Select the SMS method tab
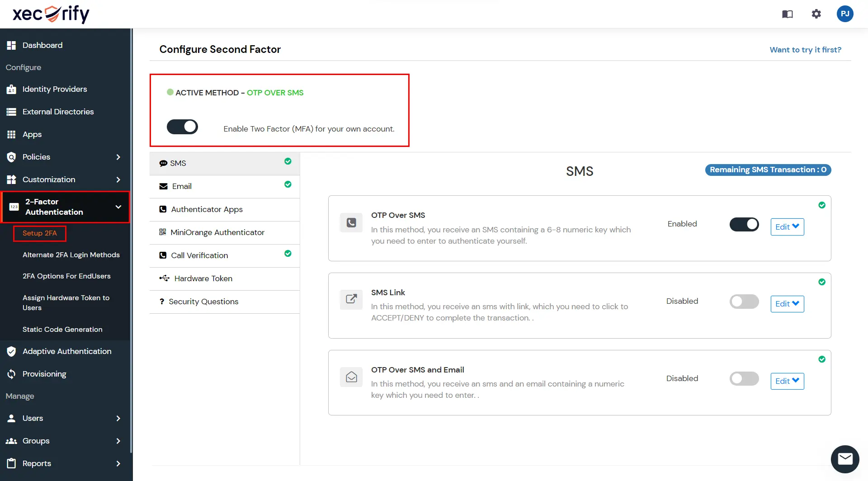This screenshot has height=481, width=868. coord(225,163)
